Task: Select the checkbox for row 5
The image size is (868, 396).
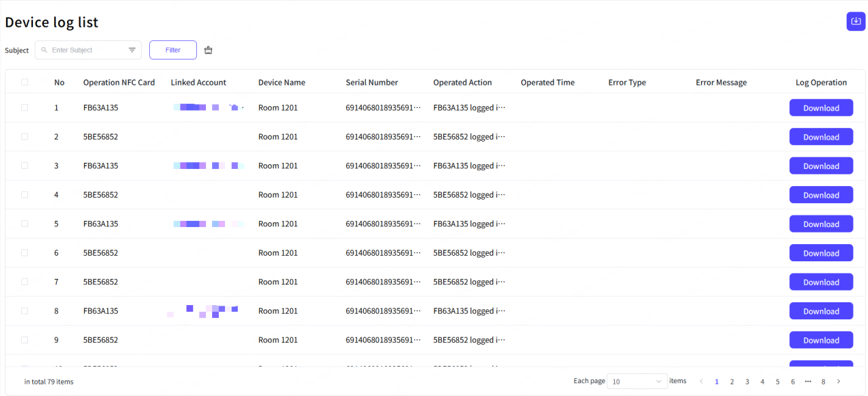Action: 25,224
